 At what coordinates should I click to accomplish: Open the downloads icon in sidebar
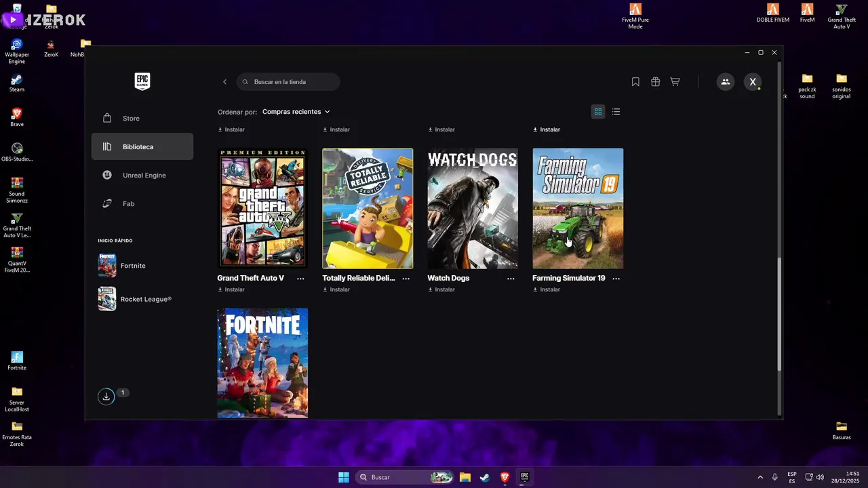106,397
